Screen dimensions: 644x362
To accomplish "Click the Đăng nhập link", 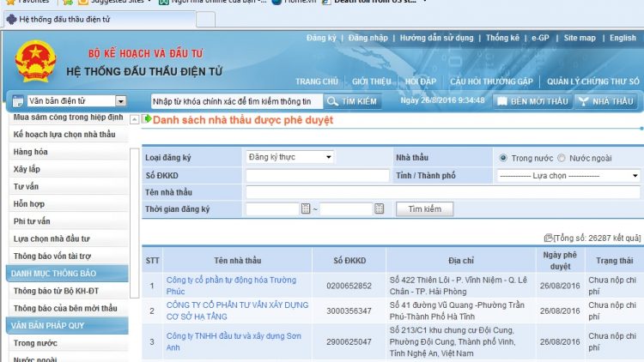I will (x=368, y=38).
